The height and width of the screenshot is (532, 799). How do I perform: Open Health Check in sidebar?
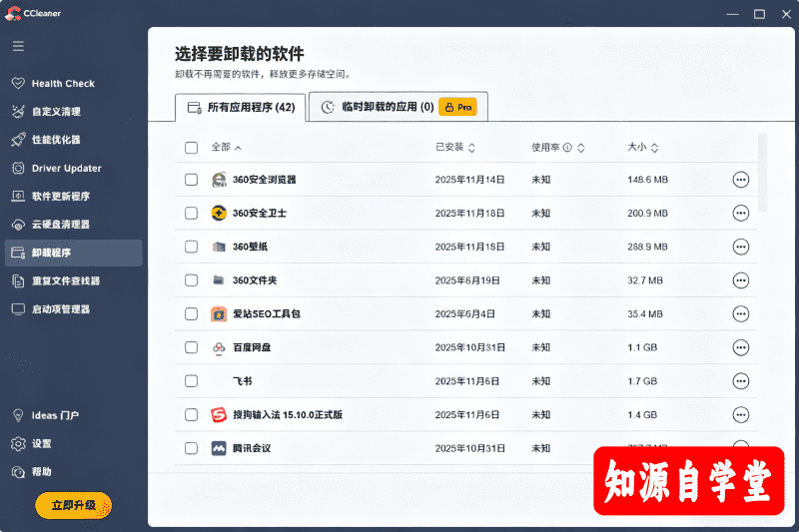(x=54, y=84)
